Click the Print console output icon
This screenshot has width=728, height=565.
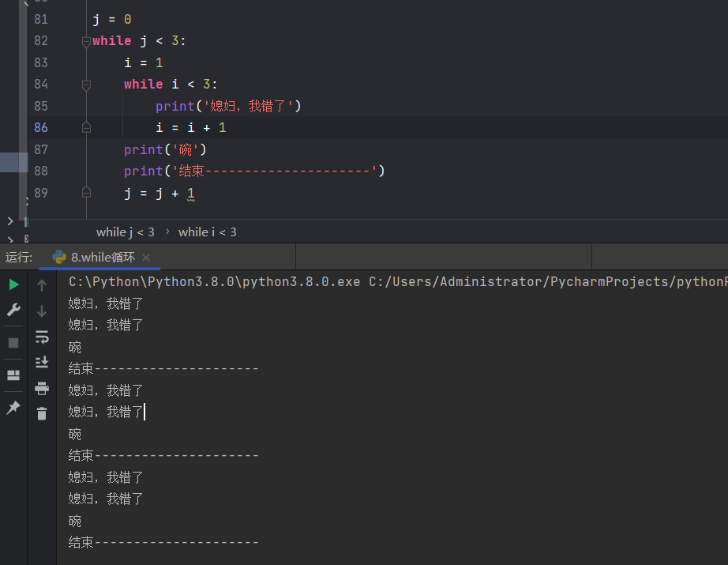click(42, 388)
